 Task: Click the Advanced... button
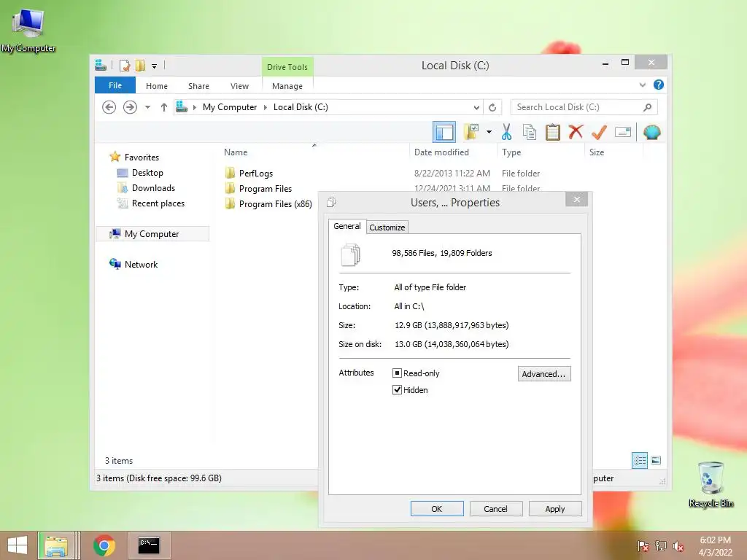544,374
